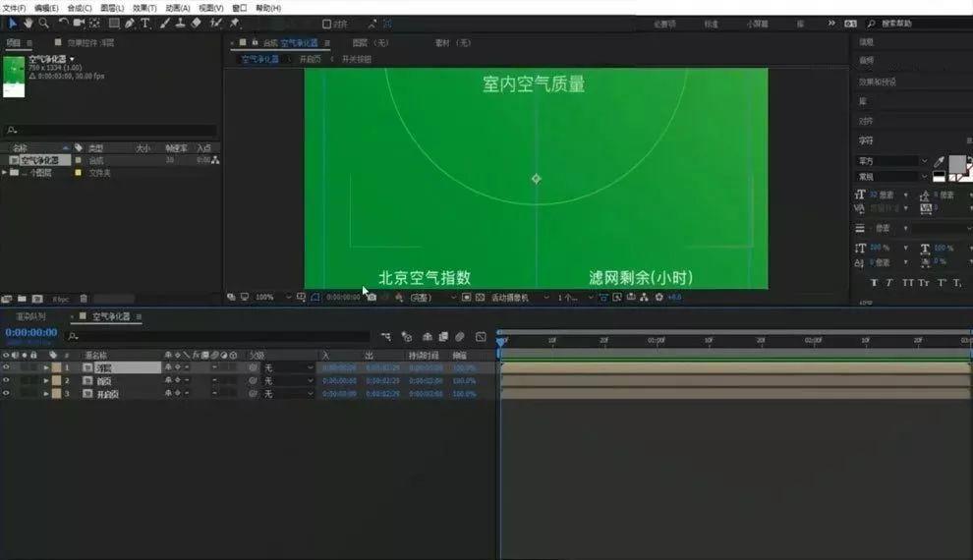The image size is (973, 560).
Task: Open the 帮助(H) menu
Action: [x=268, y=8]
